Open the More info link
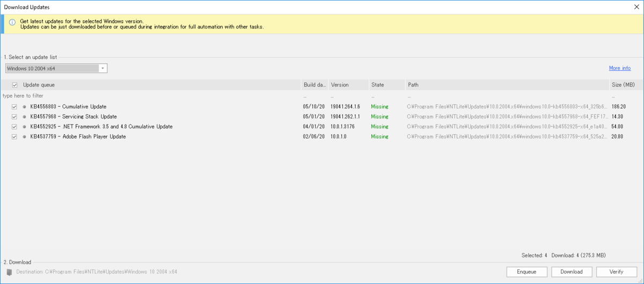 620,68
